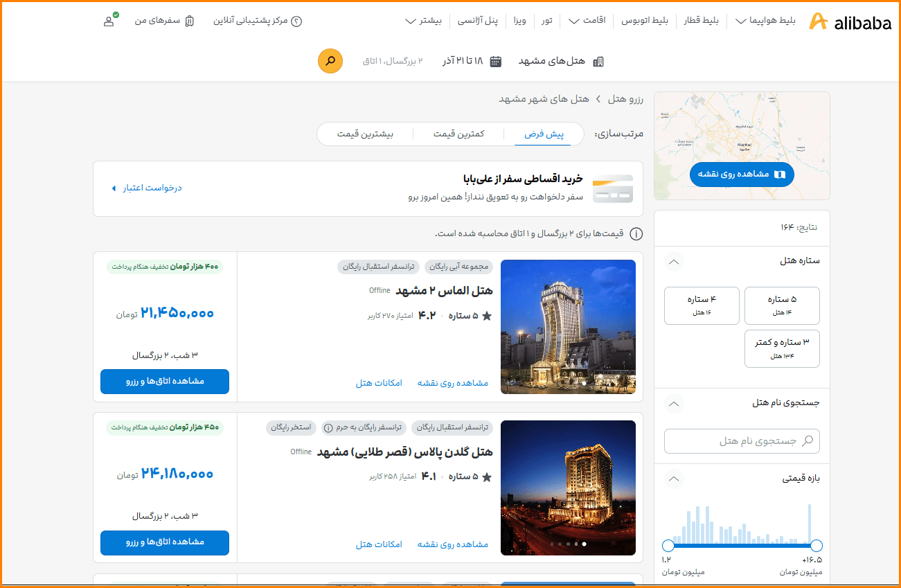Collapse the price range section
The image size is (901, 588).
674,479
